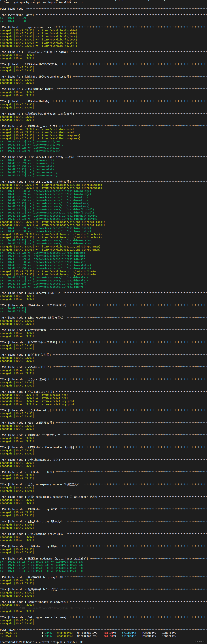
Task: Click TASK 创建kube-proxy 服务文件 header
Action: point(104,522)
